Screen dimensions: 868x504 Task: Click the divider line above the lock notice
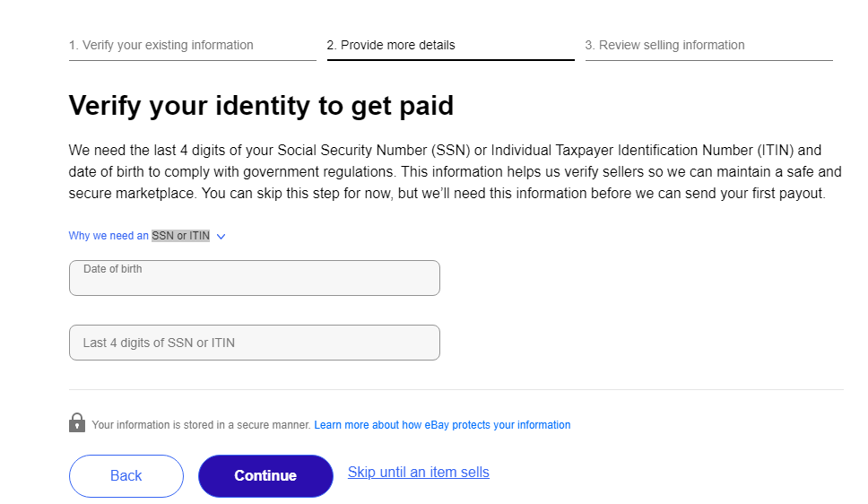click(x=456, y=389)
